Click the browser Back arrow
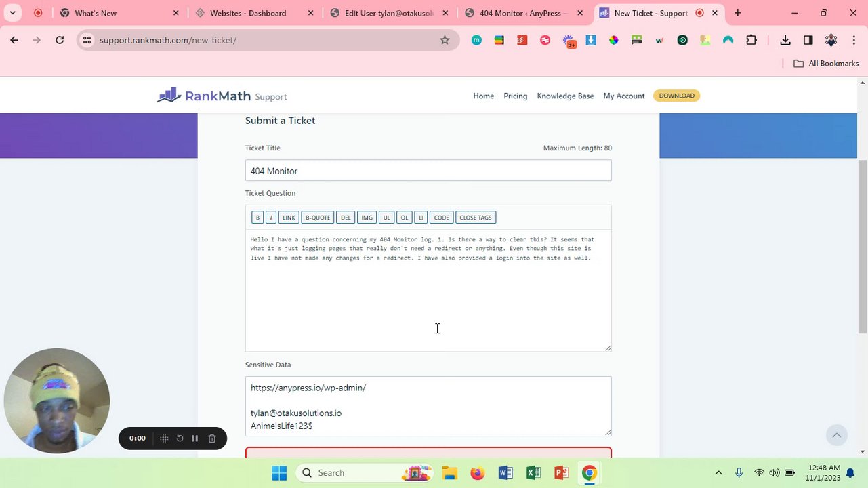 pos(14,40)
